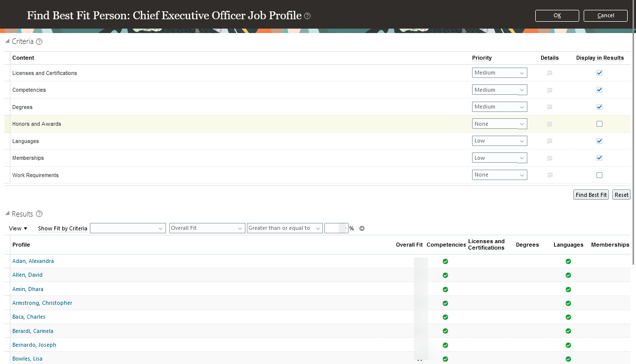The image size is (636, 364).
Task: Click the go arrow after the percent field
Action: (362, 228)
